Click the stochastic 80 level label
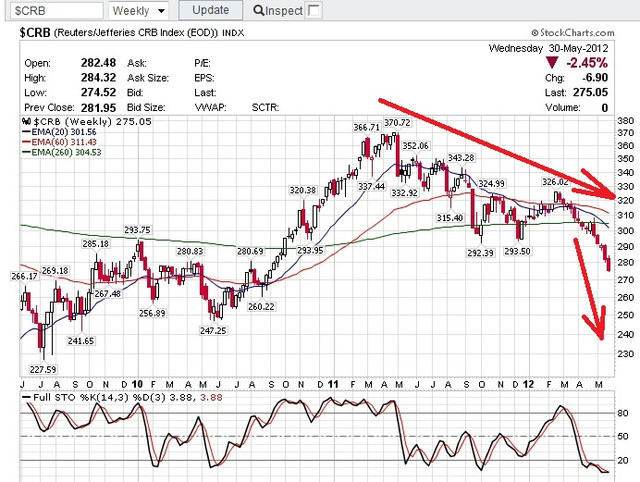640x482 pixels. 623,413
